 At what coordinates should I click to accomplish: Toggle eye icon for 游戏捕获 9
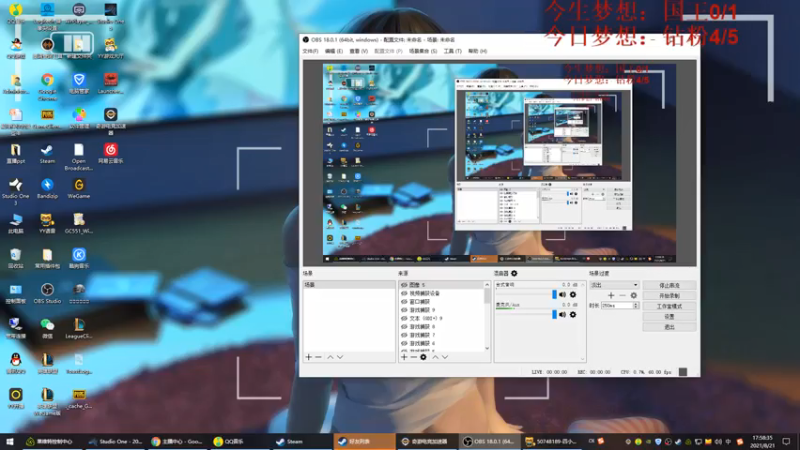(x=404, y=310)
